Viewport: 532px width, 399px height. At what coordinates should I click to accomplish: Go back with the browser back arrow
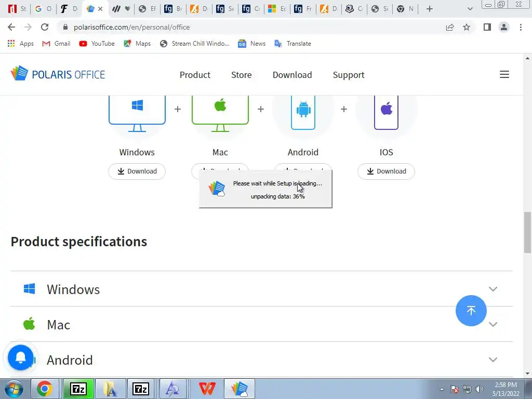tap(11, 27)
